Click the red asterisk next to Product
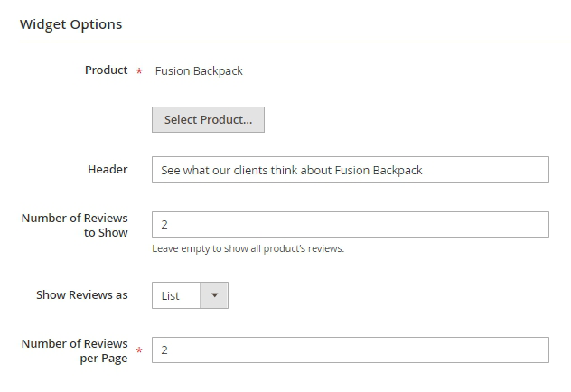 [x=139, y=72]
